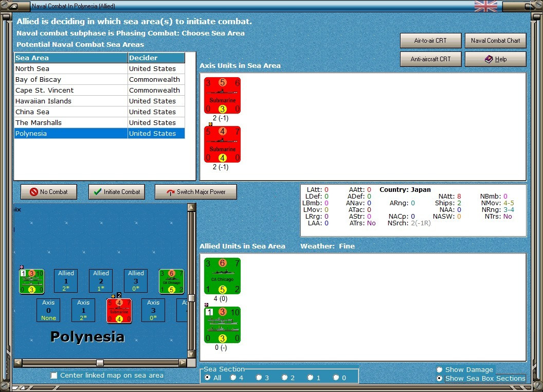Select sea section 1 radio button
The height and width of the screenshot is (392, 543).
click(310, 378)
